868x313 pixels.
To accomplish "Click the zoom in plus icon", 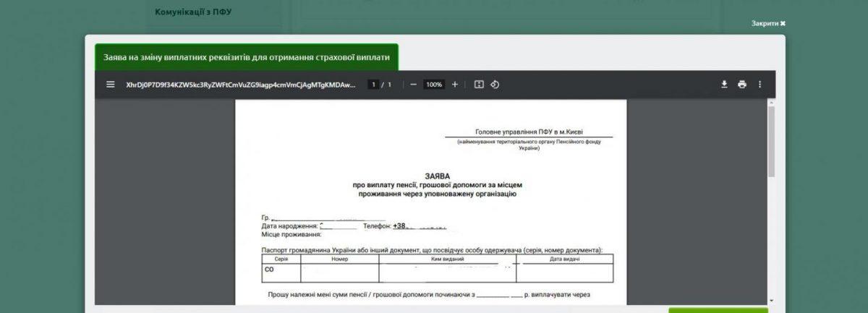I will [455, 85].
